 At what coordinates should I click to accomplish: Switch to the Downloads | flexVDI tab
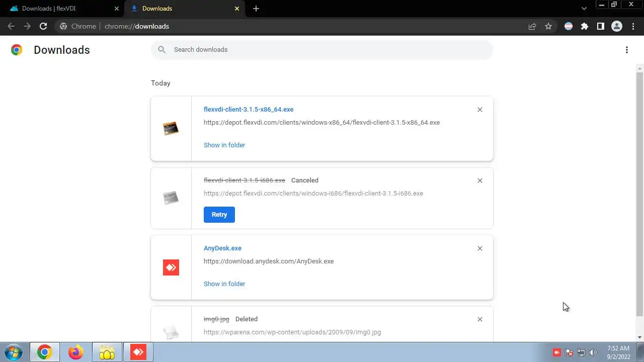point(62,9)
